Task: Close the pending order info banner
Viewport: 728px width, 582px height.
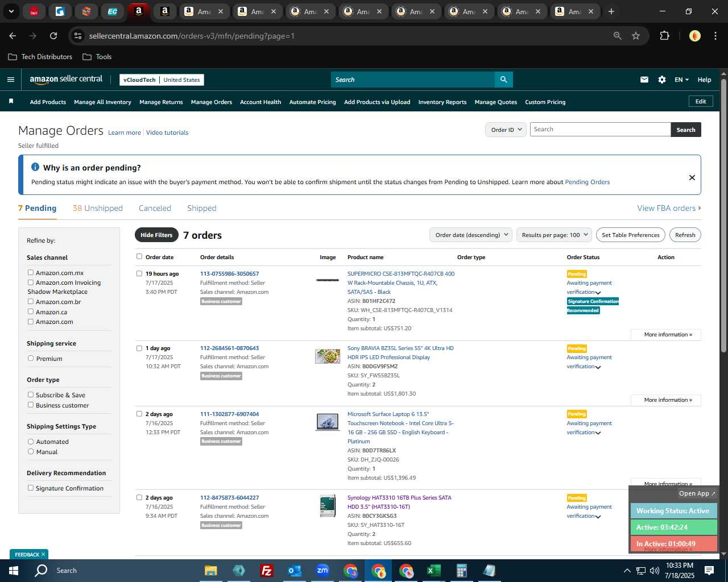Action: (692, 177)
